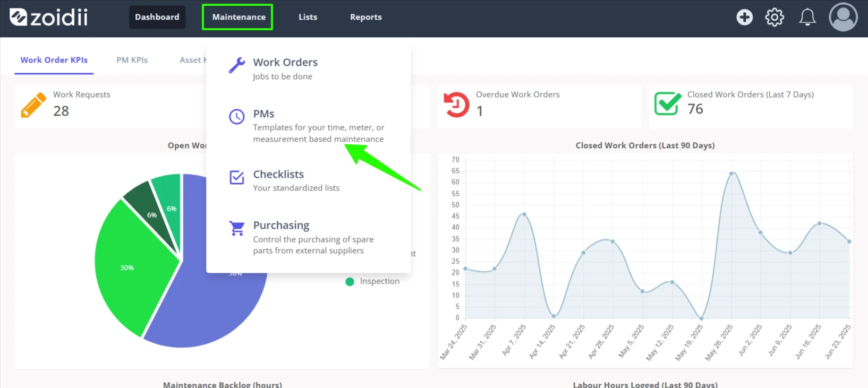Open the Lists menu
This screenshot has height=388, width=868.
point(308,17)
